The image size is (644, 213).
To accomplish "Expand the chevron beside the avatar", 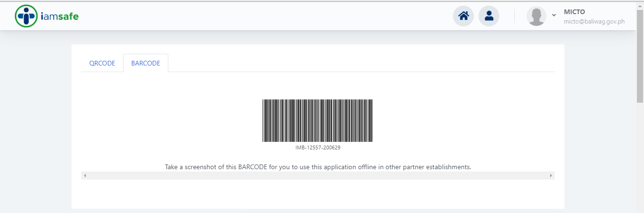I will pyautogui.click(x=554, y=15).
